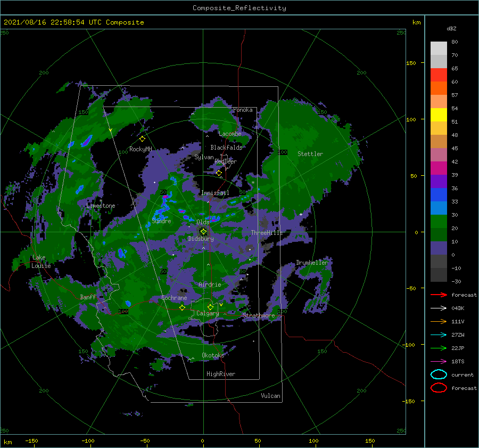This screenshot has height=448, width=479.
Task: Click the yellow radar-site marker above Didsbury
Action: 203,232
